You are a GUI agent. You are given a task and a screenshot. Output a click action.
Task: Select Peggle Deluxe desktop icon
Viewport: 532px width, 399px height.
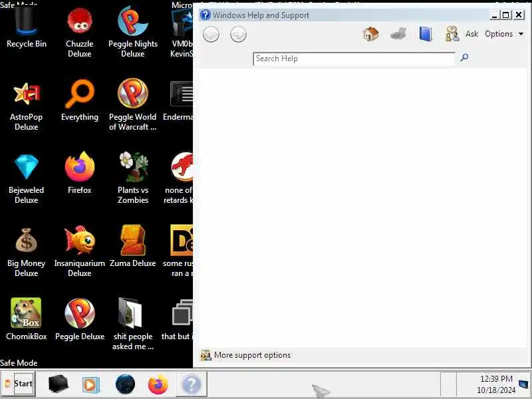tap(80, 319)
